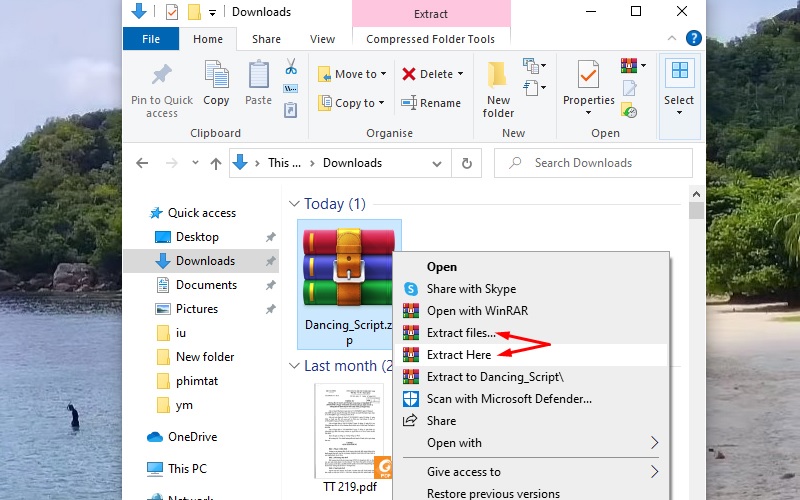Open the Compressed Folder Tools tab
Image resolution: width=800 pixels, height=500 pixels.
[431, 39]
